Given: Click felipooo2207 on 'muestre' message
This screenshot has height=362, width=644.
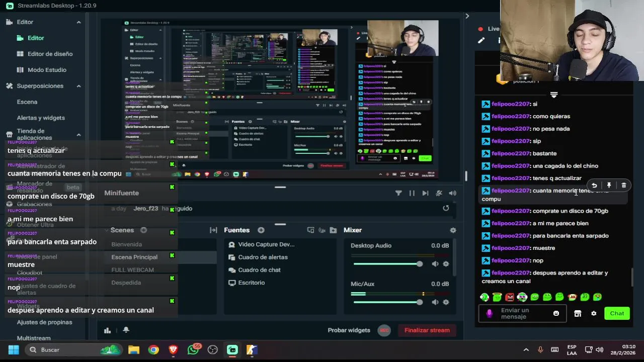Looking at the screenshot, I should pos(511,248).
